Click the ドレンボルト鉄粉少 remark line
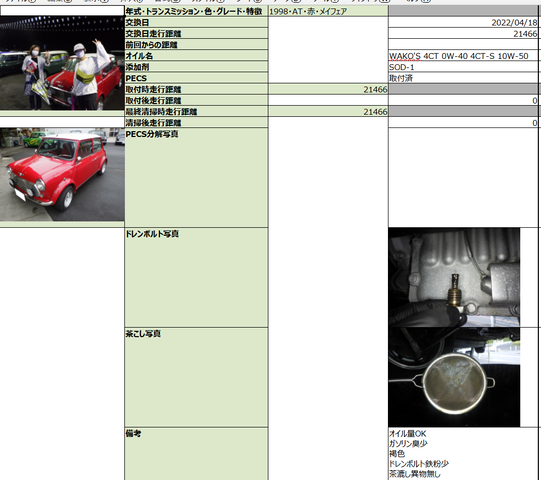 pos(419,463)
